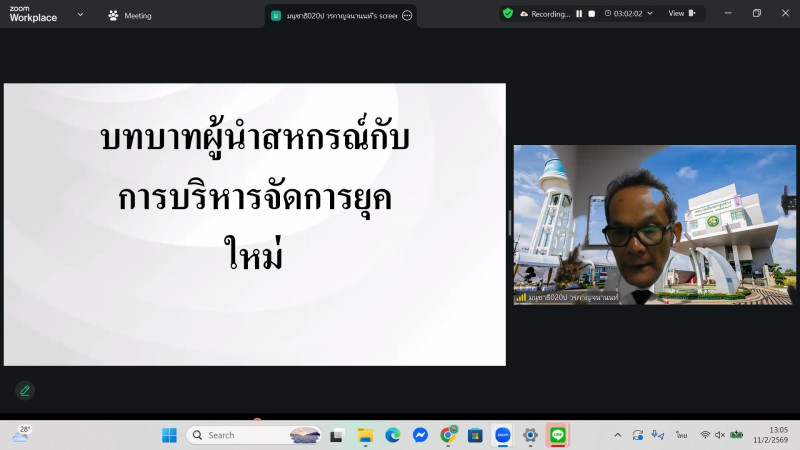Switch to the Meeting tab
Screen dimensions: 800x450
[130, 16]
